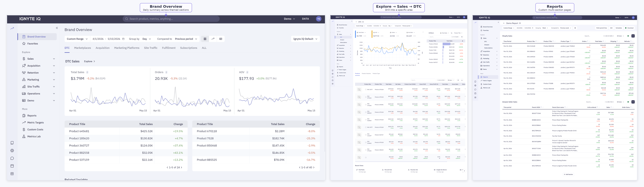
Task: Sort Shopify Sales table by Product Sku
Action: [x=538, y=41]
